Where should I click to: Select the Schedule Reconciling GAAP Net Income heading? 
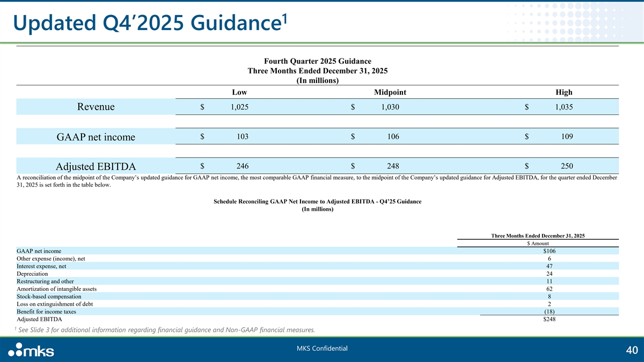(317, 202)
